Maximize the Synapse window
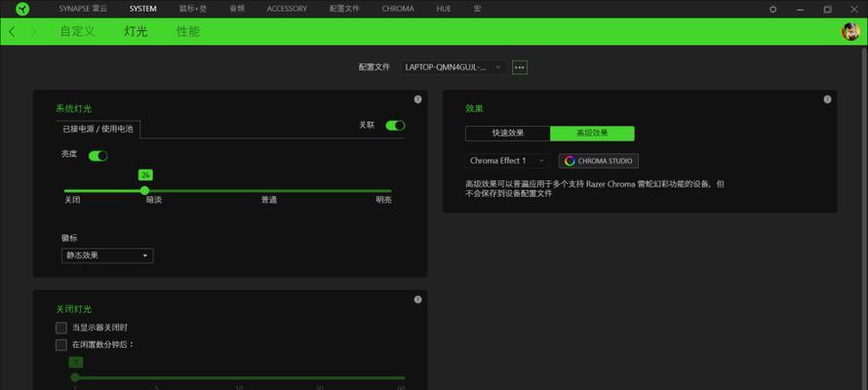This screenshot has width=868, height=390. tap(828, 10)
